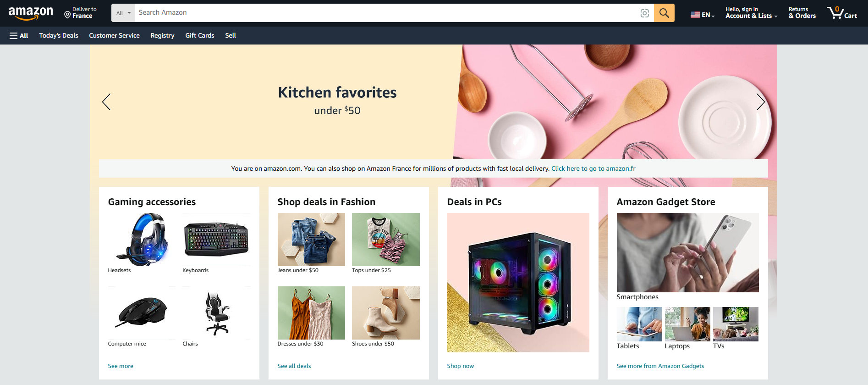Select Gift Cards in the navigation bar
Viewport: 868px width, 385px height.
click(200, 35)
